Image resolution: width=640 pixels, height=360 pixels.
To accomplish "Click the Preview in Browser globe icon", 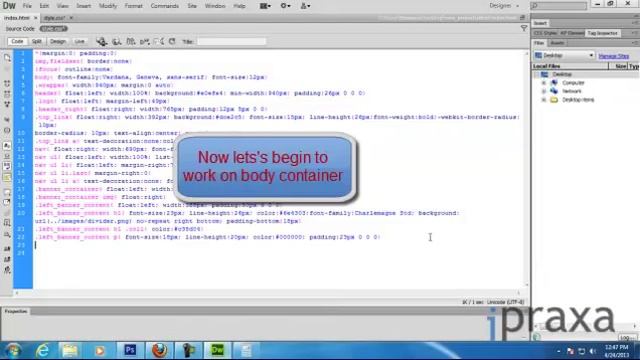I will 117,41.
